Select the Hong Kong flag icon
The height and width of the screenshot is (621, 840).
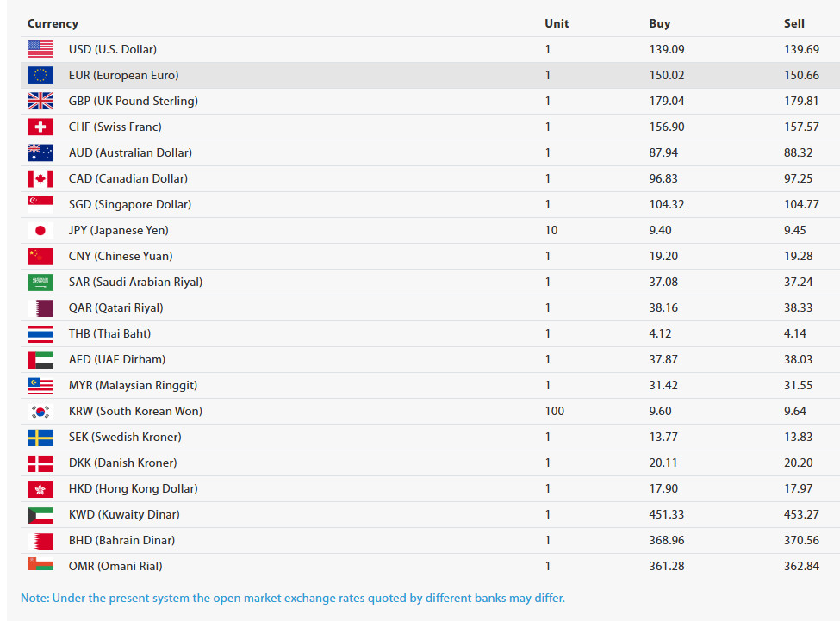[x=40, y=488]
